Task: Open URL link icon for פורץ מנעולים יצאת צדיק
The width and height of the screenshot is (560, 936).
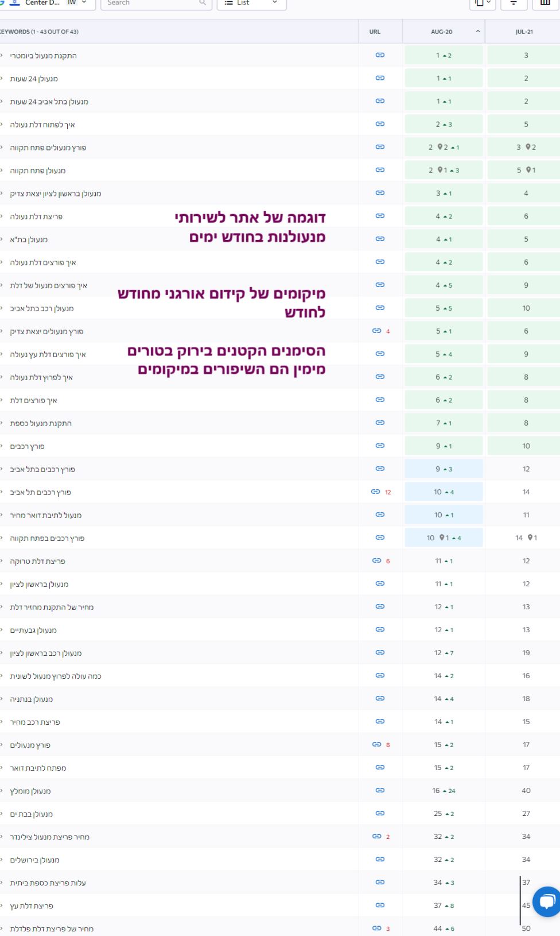Action: click(x=376, y=331)
